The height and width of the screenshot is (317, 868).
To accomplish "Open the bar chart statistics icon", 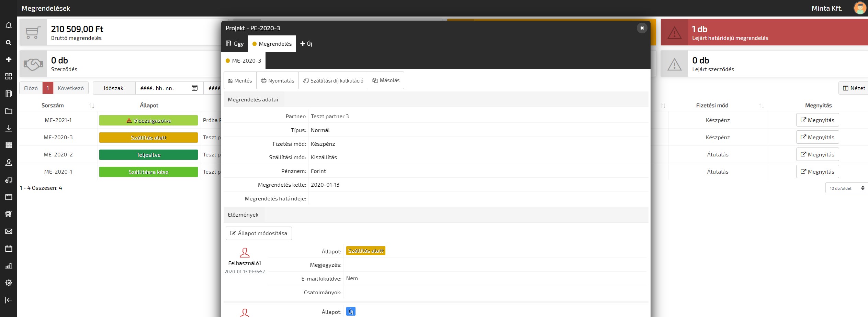I will coord(9,266).
